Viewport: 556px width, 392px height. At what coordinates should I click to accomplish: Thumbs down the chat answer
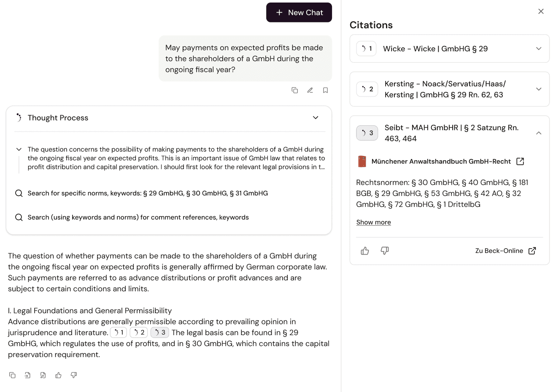[74, 375]
